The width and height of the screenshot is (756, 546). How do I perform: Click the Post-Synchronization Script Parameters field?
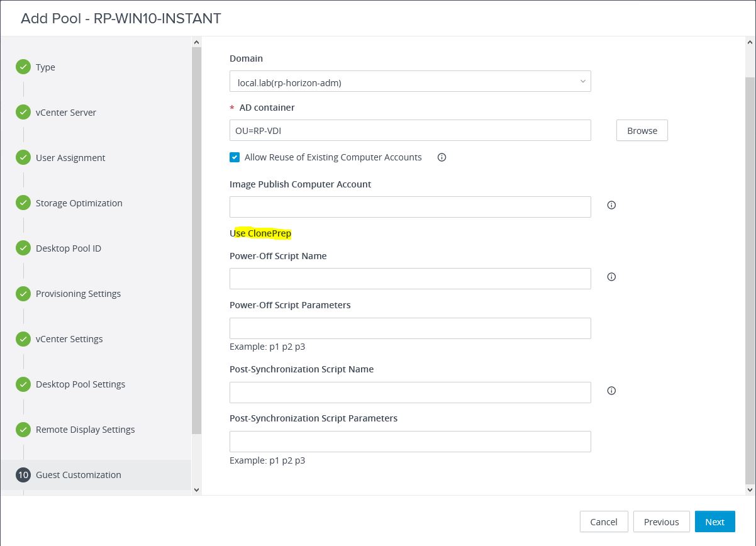[x=410, y=442]
